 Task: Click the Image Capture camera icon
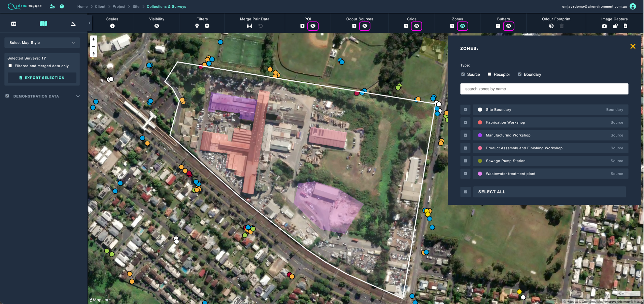click(x=604, y=26)
